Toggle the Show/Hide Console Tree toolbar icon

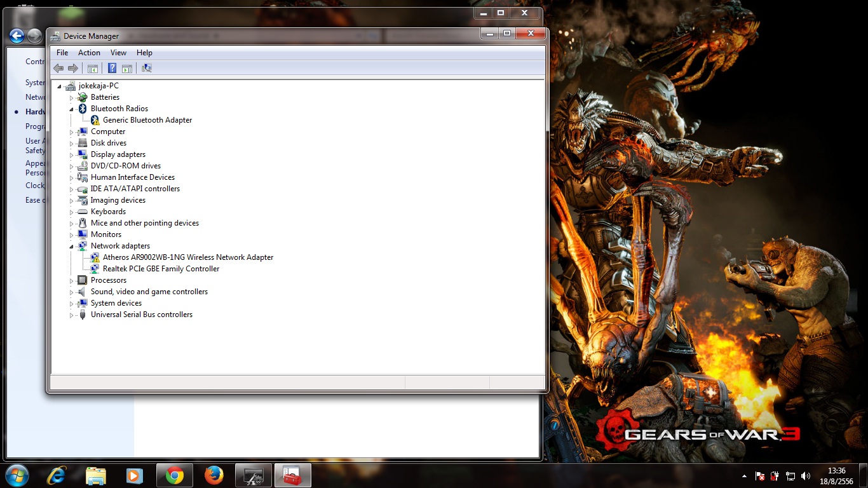[x=93, y=68]
